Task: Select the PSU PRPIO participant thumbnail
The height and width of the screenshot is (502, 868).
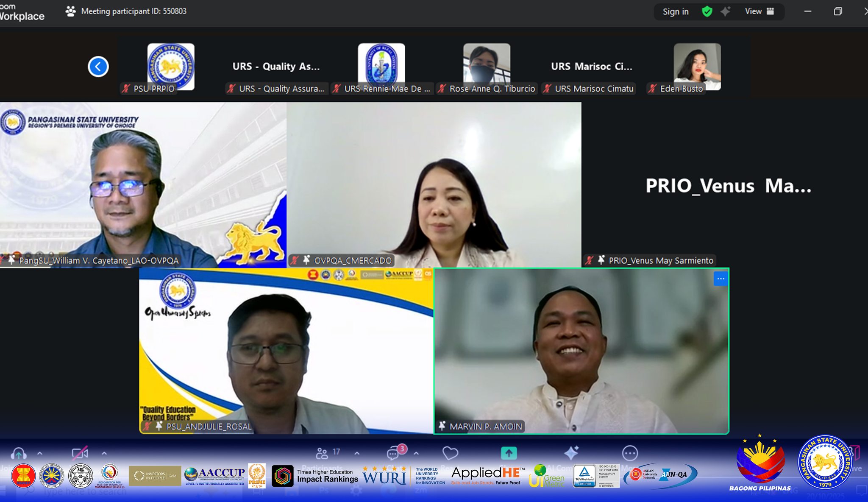Action: 171,66
